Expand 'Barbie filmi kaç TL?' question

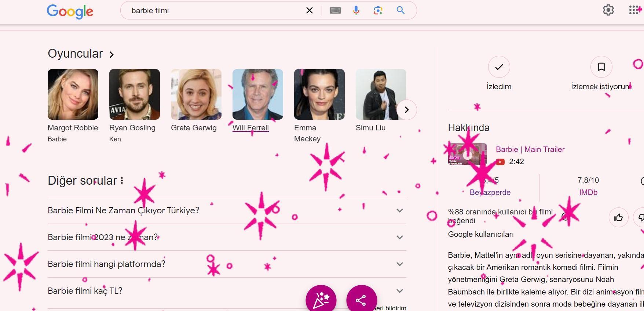[x=227, y=291]
